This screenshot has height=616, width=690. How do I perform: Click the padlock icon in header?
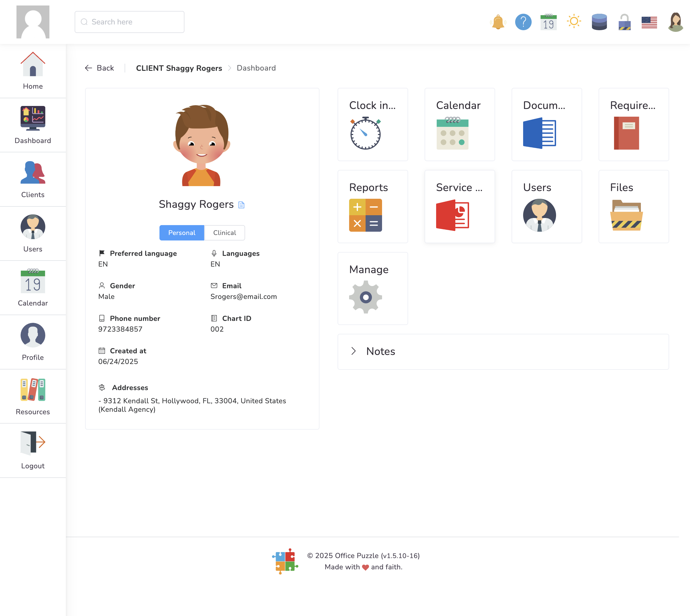point(624,22)
